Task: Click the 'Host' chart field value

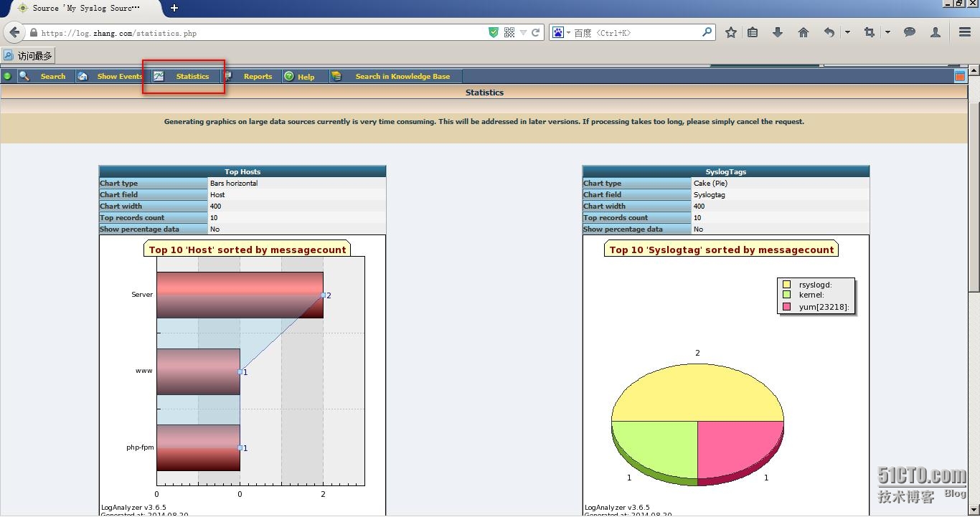Action: click(x=217, y=194)
